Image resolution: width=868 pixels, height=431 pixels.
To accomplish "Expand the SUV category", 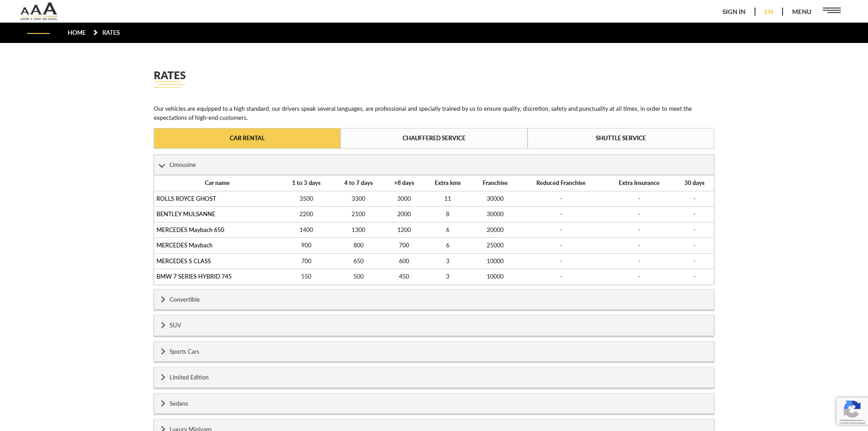I will pyautogui.click(x=175, y=325).
